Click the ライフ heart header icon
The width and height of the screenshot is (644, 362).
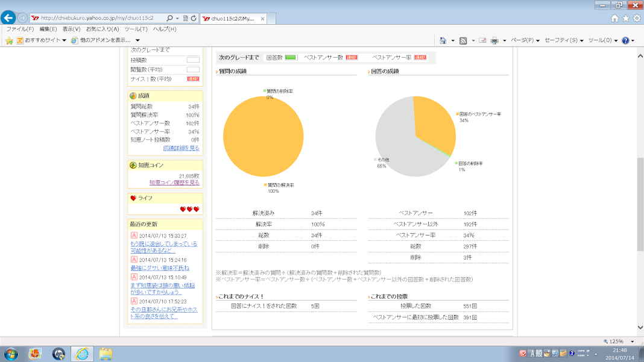click(x=133, y=198)
